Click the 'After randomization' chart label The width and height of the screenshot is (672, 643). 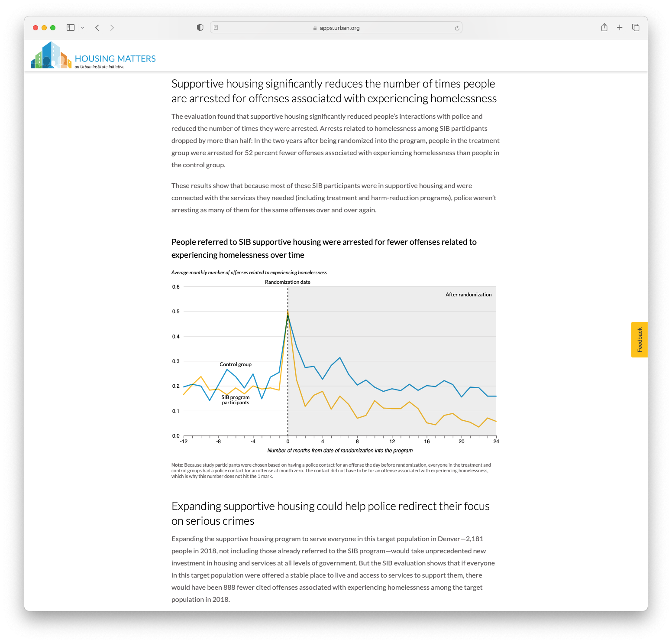(x=468, y=295)
